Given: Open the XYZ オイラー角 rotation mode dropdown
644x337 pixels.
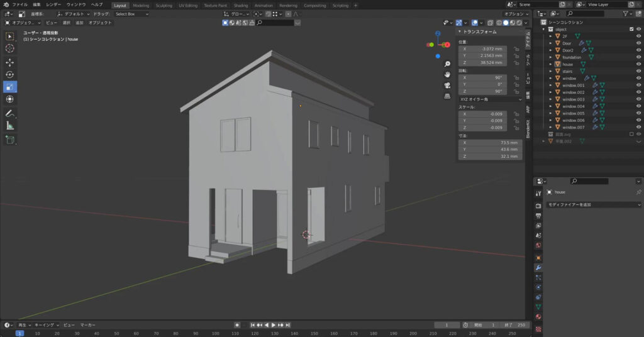Looking at the screenshot, I should (490, 99).
